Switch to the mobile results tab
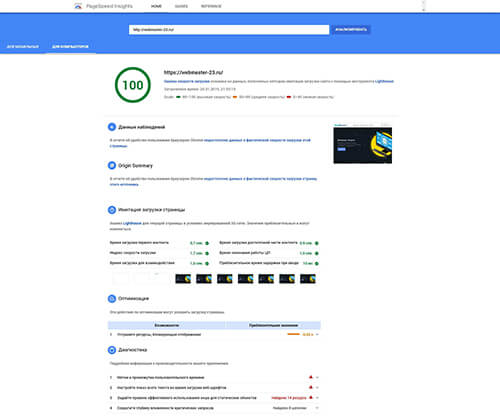The width and height of the screenshot is (500, 417). point(23,47)
